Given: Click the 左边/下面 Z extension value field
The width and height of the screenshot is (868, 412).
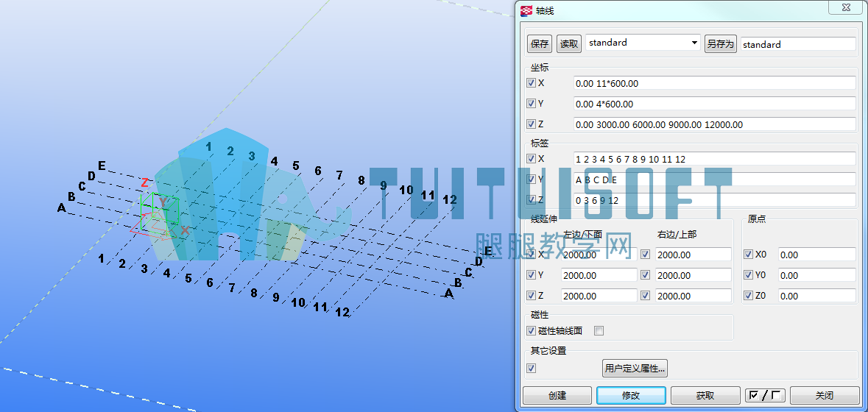Looking at the screenshot, I should click(x=599, y=296).
